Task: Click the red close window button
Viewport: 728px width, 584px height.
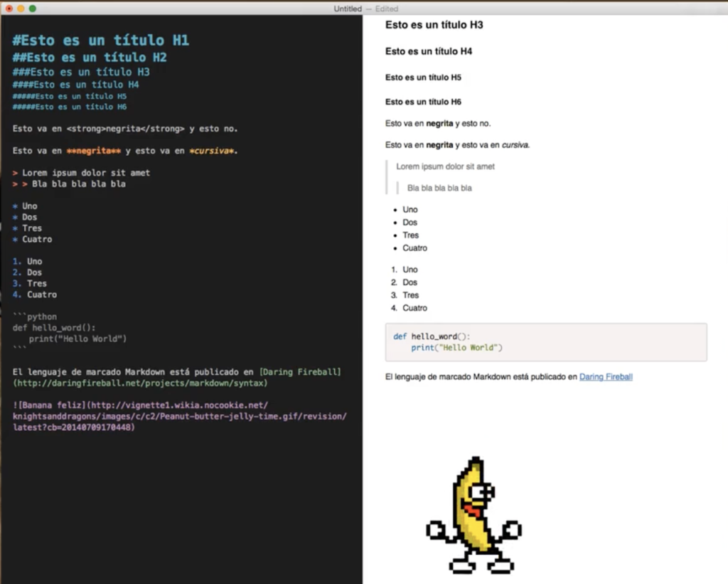Action: click(9, 9)
